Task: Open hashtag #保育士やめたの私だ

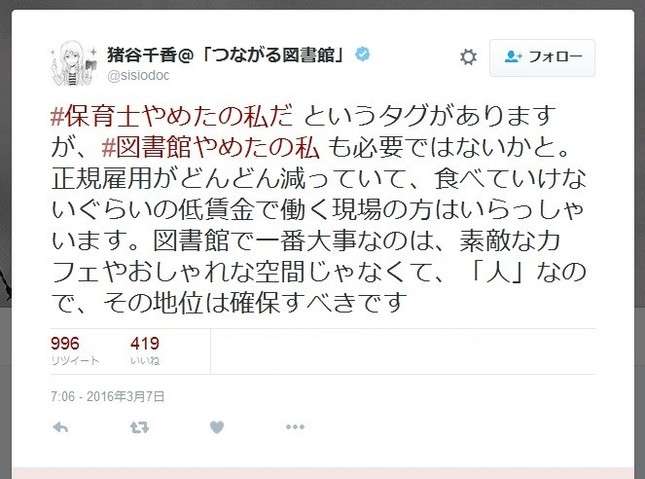Action: tap(172, 116)
